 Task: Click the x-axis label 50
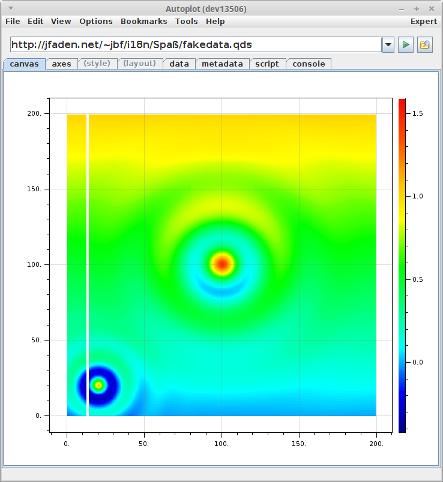(143, 444)
